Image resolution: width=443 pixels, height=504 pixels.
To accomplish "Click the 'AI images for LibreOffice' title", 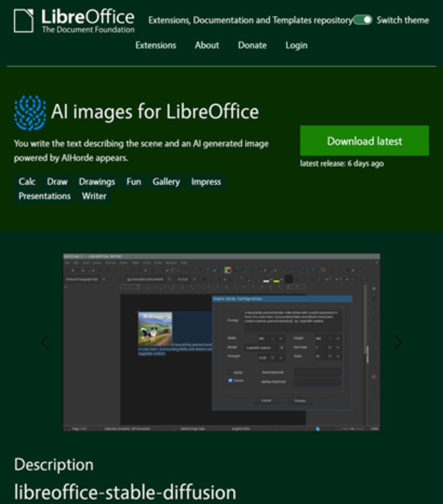I will pos(155,112).
